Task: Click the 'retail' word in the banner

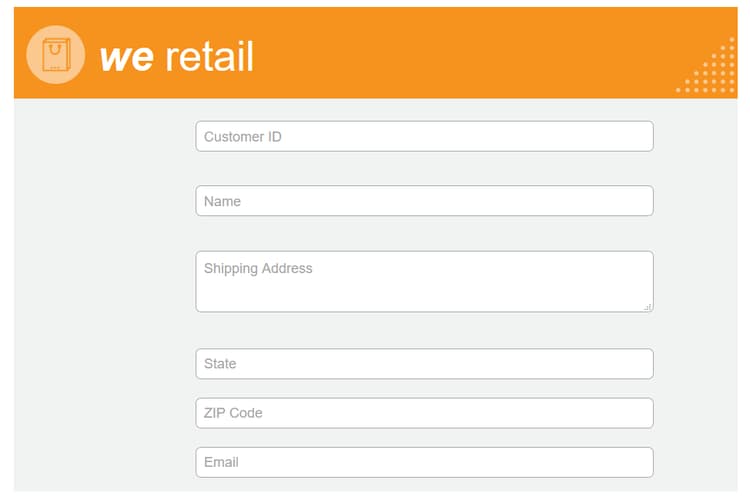Action: tap(209, 56)
